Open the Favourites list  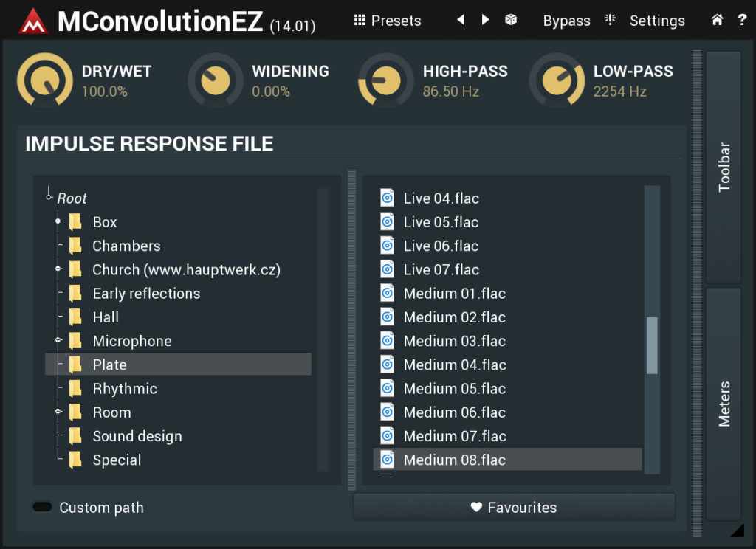(515, 508)
